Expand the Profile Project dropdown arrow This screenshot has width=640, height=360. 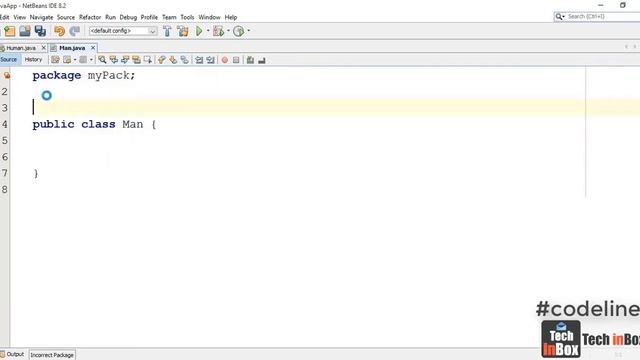(x=249, y=31)
